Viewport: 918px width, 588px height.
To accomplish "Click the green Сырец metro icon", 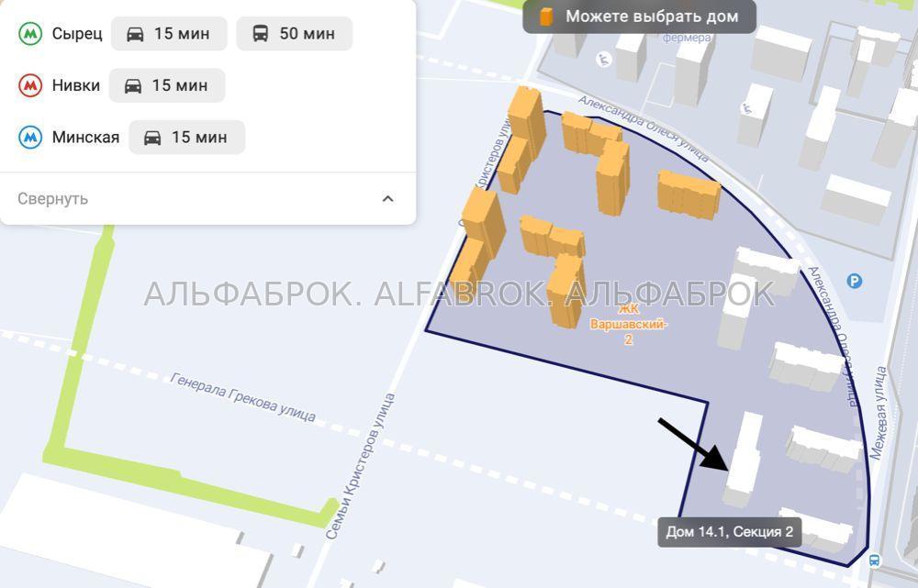I will tap(30, 33).
